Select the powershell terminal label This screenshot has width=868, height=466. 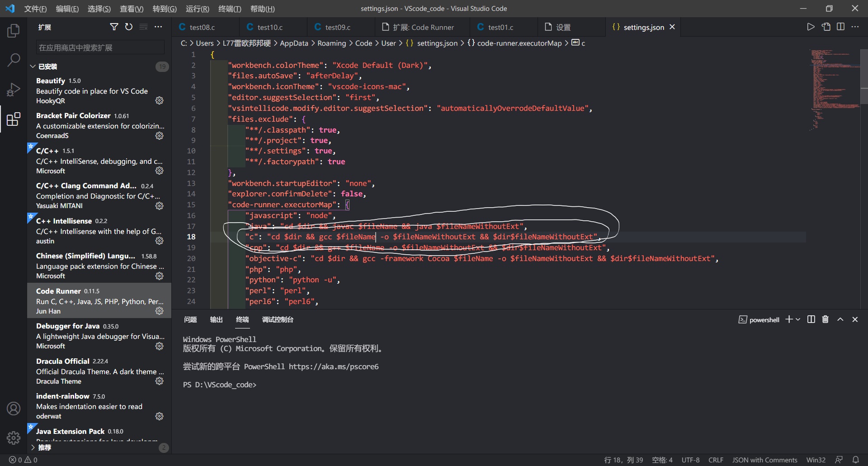point(759,320)
